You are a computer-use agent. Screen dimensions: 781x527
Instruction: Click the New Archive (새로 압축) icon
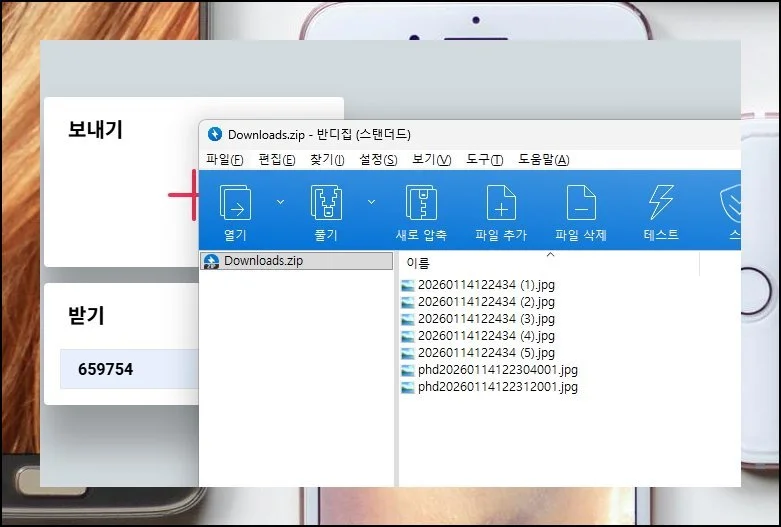point(421,204)
